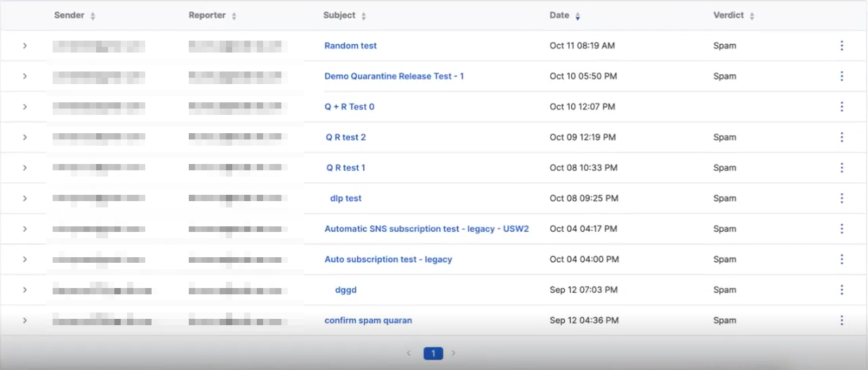Viewport: 868px width, 370px height.
Task: Open three-dot menu for Q + R Test 0
Action: (x=841, y=107)
